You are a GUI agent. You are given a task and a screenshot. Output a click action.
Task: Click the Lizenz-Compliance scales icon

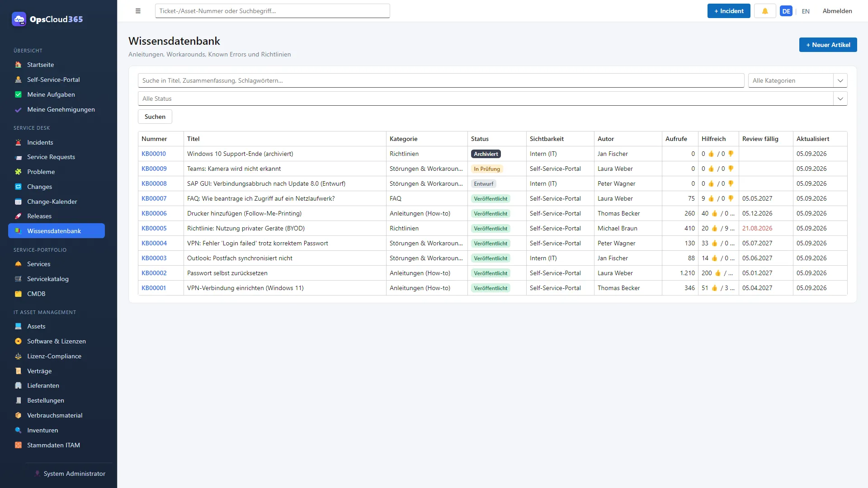coord(18,356)
